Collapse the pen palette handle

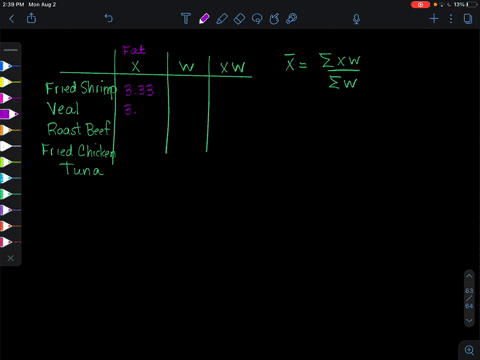[11, 50]
